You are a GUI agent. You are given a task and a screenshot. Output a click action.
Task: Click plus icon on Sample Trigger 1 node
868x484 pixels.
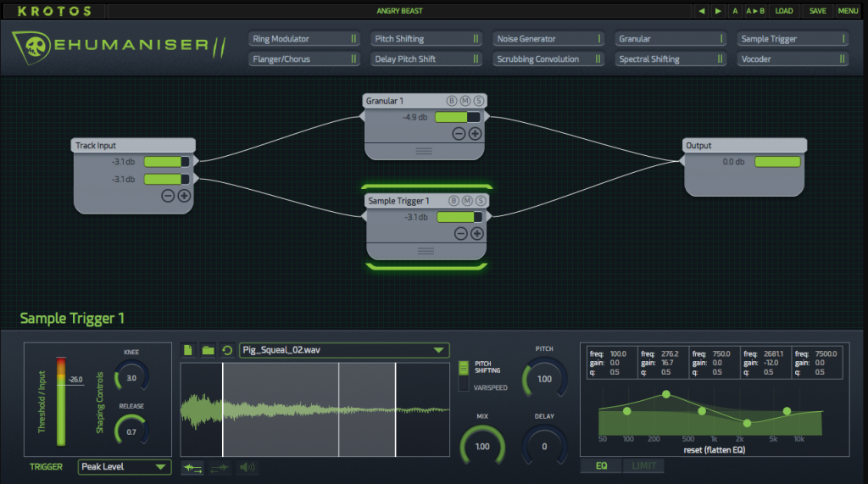coord(477,234)
